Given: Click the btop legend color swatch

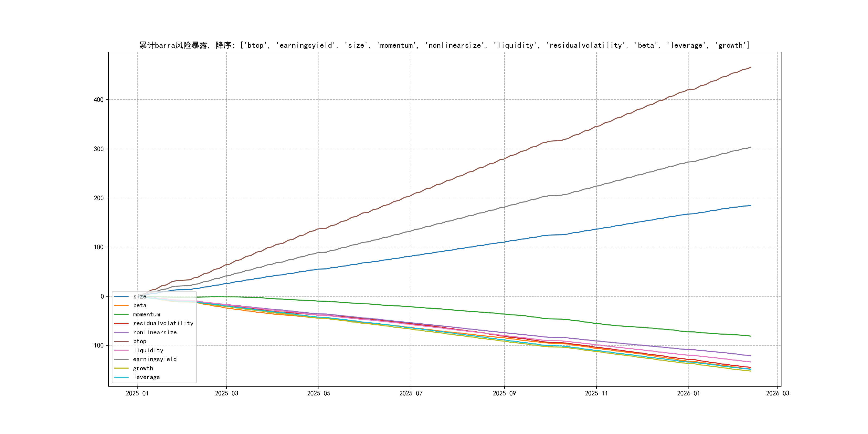Looking at the screenshot, I should (121, 341).
